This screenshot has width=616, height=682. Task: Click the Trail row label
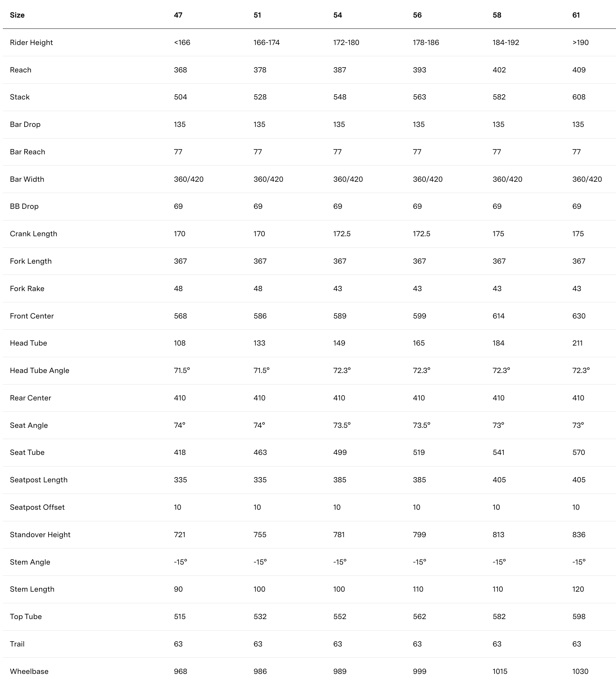tap(17, 644)
